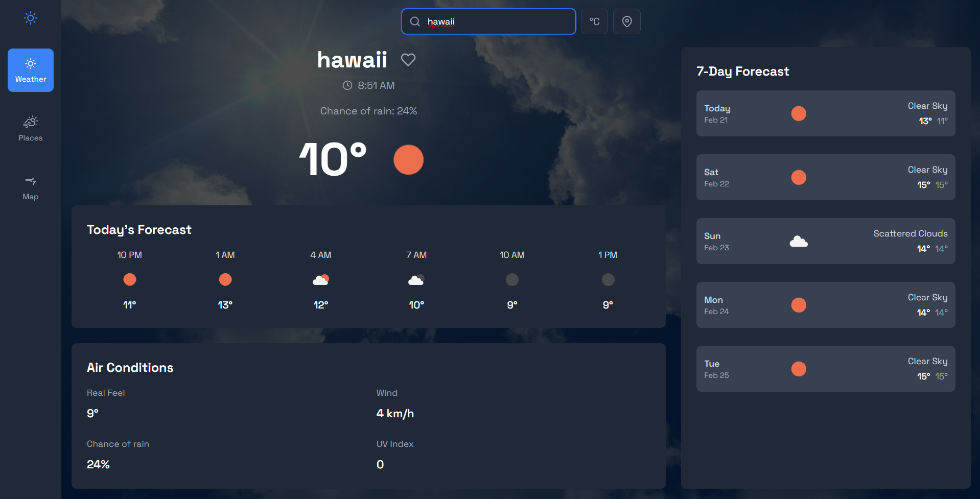
Task: Click the 7 AM hour label
Action: (416, 255)
